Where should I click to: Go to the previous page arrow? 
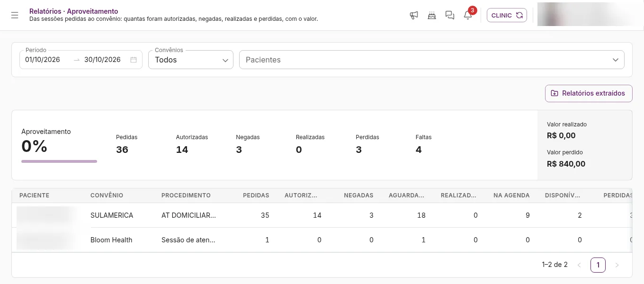579,265
